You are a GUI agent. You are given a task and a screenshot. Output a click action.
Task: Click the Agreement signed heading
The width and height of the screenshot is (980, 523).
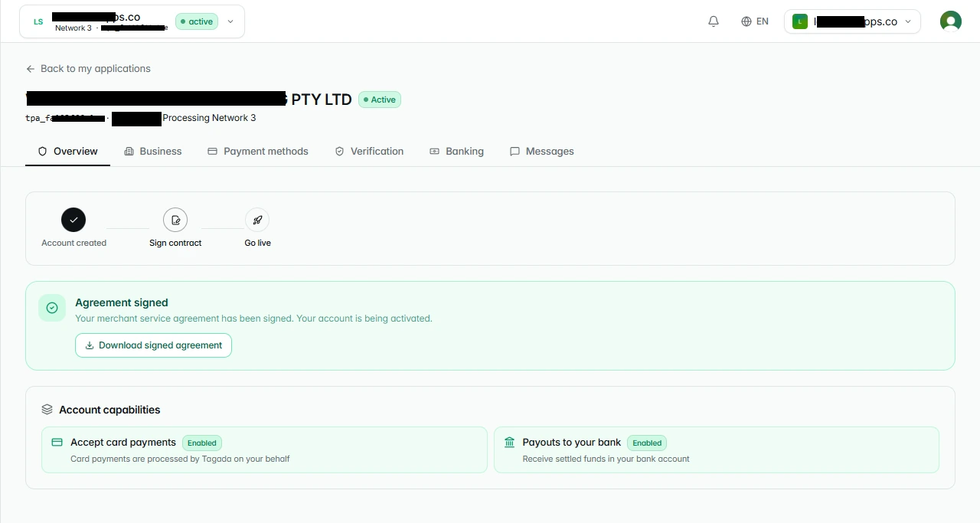122,302
